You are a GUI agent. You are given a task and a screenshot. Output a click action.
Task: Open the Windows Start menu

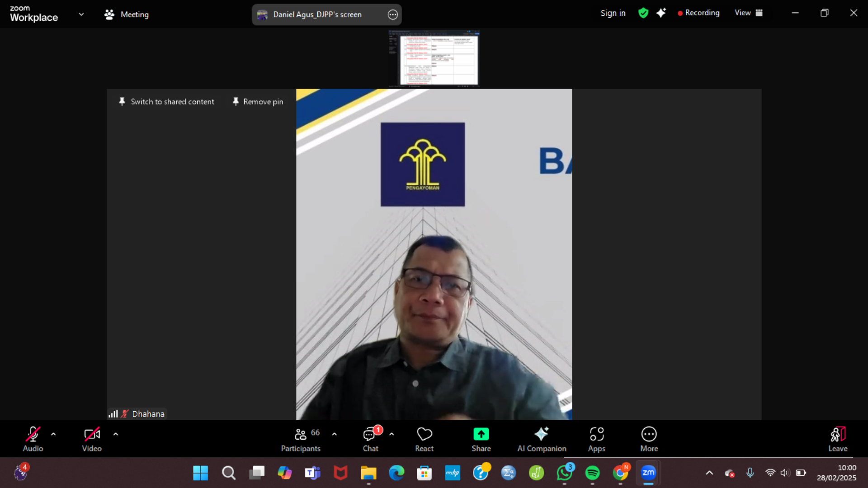coord(200,473)
